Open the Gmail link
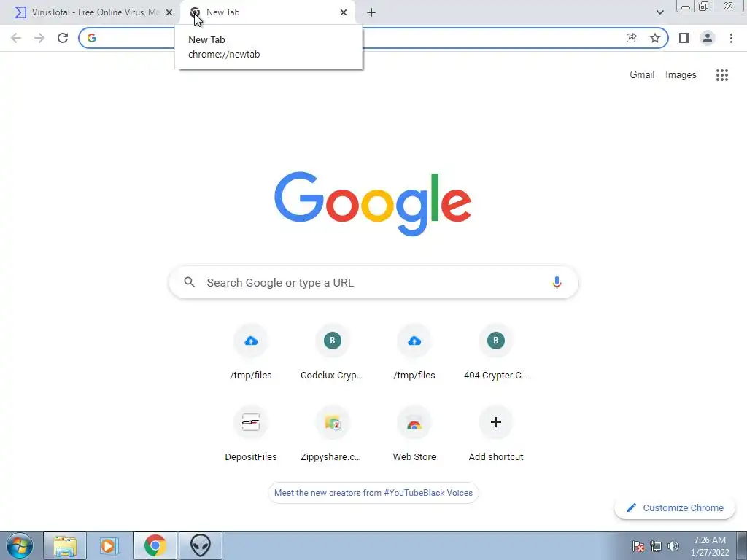Image resolution: width=747 pixels, height=560 pixels. tap(642, 75)
